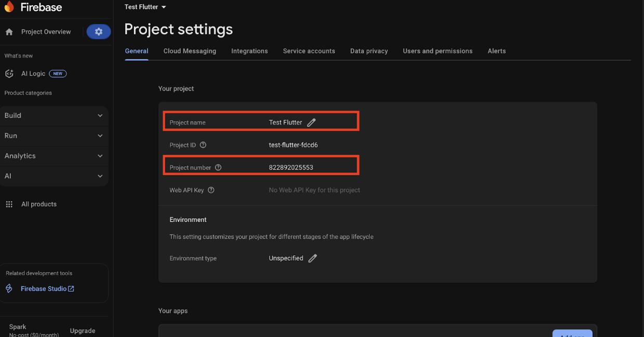The height and width of the screenshot is (337, 644).
Task: Click the All products grid icon
Action: 9,204
